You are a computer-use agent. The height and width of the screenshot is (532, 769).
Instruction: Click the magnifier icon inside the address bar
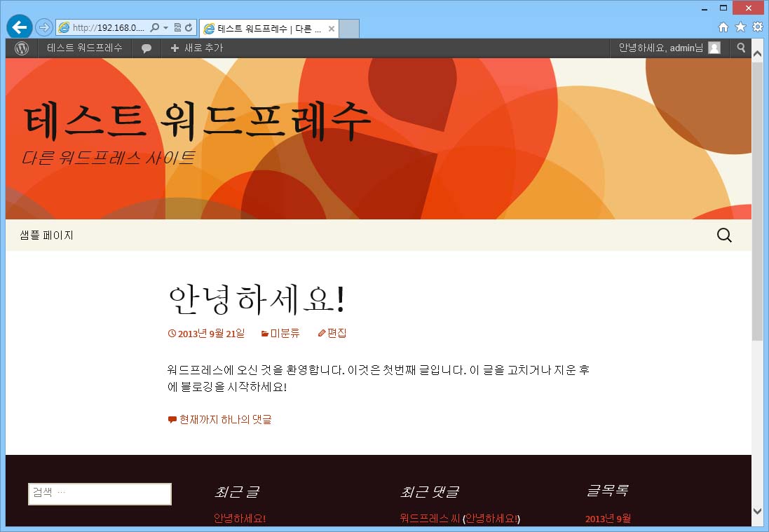tap(154, 27)
